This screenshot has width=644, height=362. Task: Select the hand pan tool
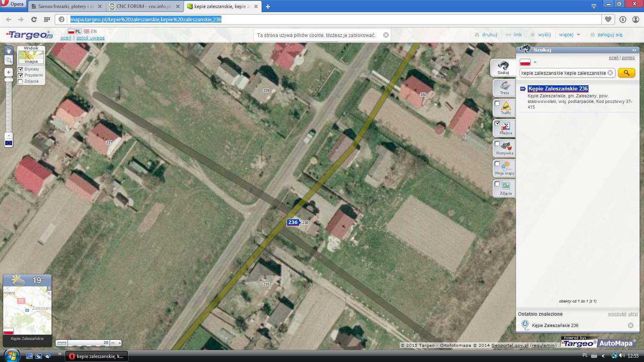pos(9,50)
